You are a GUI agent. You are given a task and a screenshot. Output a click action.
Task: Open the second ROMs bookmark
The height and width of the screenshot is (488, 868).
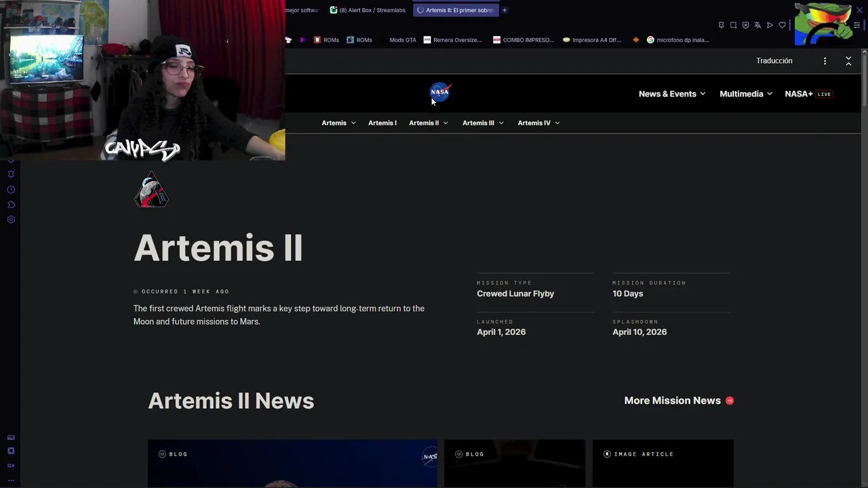pos(359,40)
